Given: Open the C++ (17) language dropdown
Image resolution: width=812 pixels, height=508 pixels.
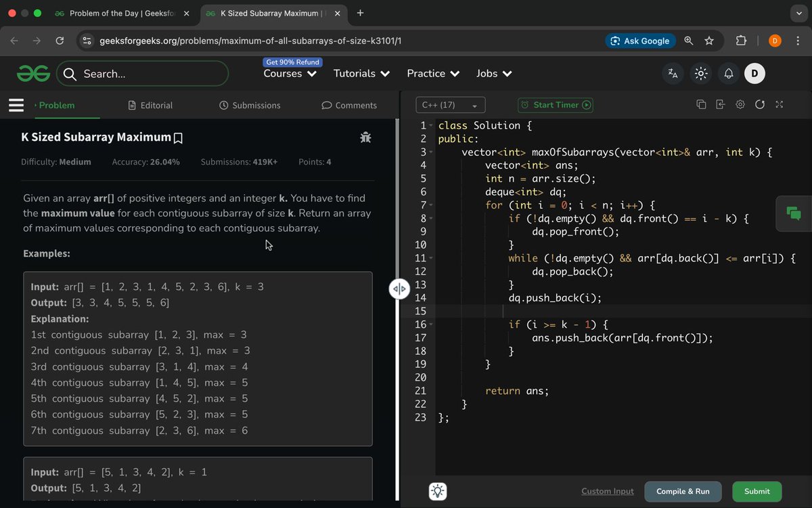Looking at the screenshot, I should tap(450, 105).
